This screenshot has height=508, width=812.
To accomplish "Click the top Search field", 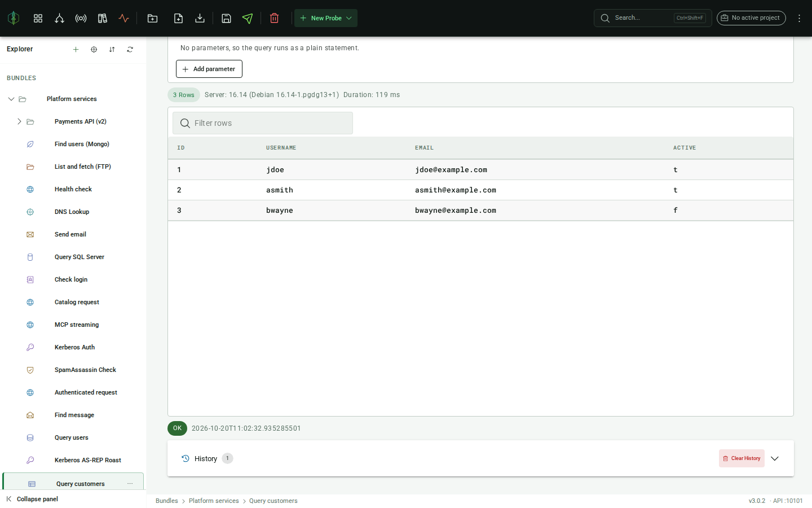I will tap(653, 18).
